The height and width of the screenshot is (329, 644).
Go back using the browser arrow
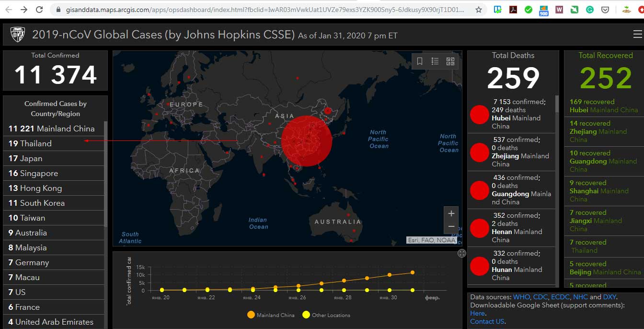9,10
